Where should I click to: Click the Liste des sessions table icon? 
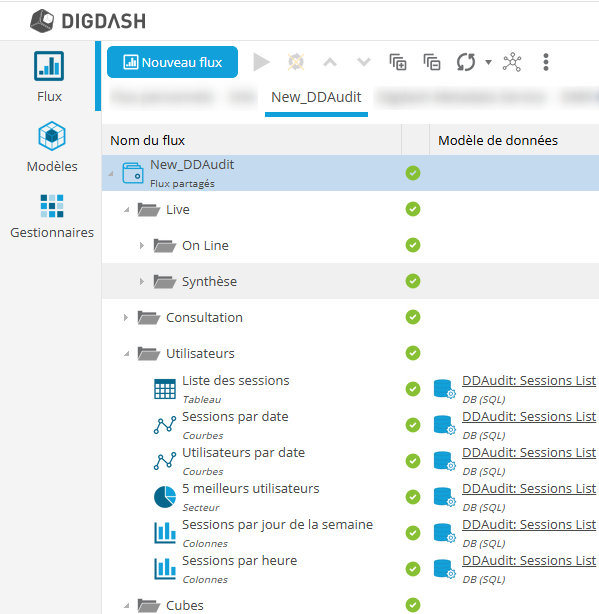click(x=165, y=389)
